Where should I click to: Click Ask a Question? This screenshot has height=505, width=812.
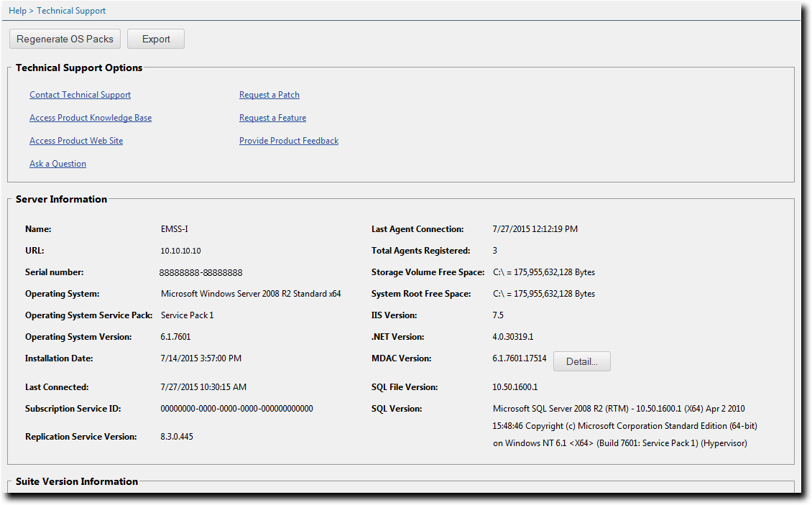[x=57, y=163]
